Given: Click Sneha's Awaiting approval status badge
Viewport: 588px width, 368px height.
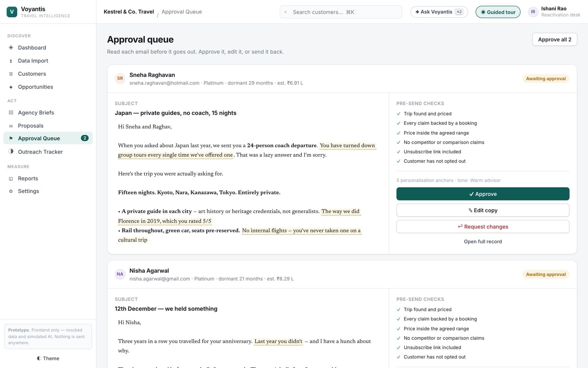Looking at the screenshot, I should [x=546, y=79].
